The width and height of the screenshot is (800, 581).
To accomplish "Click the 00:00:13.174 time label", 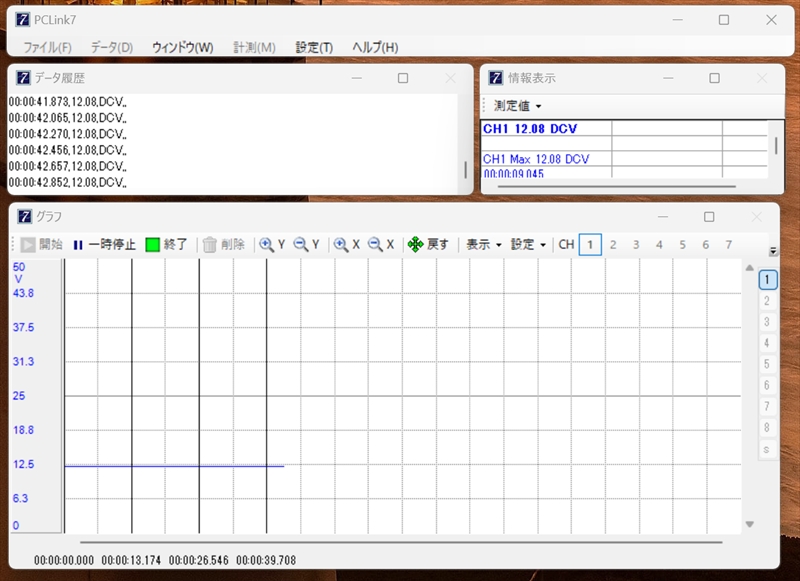I will point(131,561).
